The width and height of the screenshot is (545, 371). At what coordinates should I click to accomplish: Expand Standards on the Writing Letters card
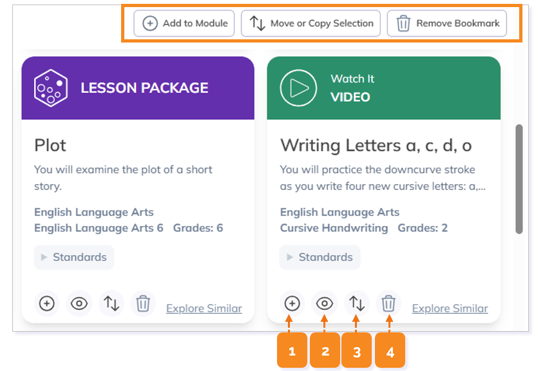(320, 257)
